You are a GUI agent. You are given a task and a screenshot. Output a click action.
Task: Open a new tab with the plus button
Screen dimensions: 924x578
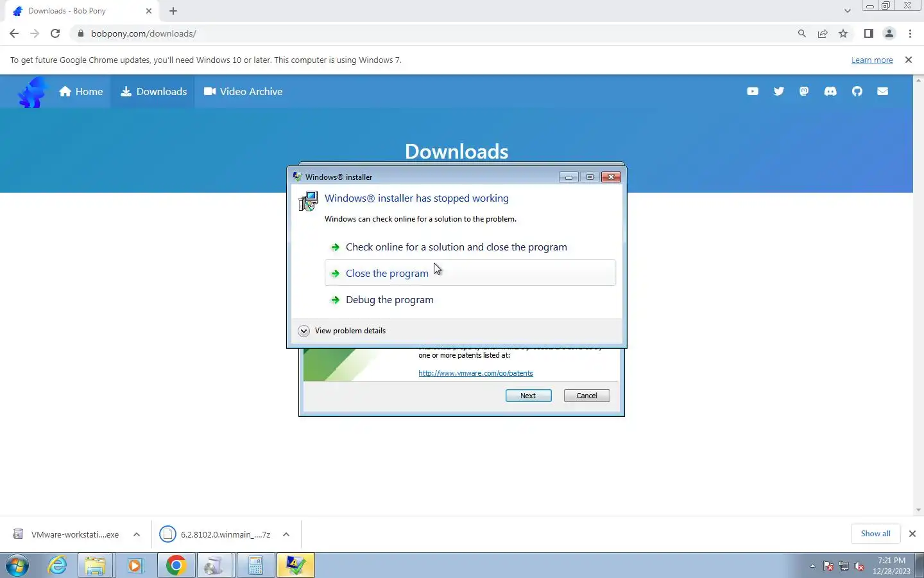pos(173,11)
